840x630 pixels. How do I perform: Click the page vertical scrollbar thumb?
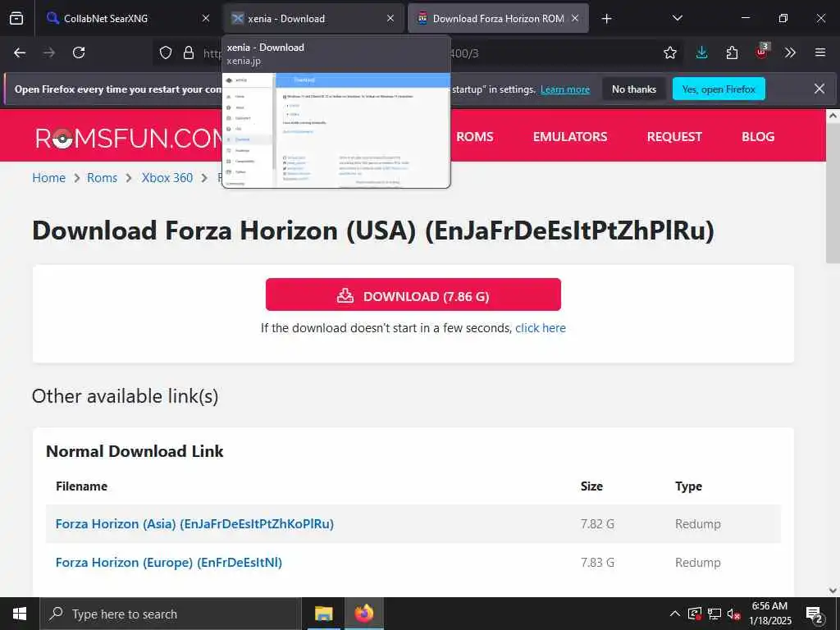833,194
